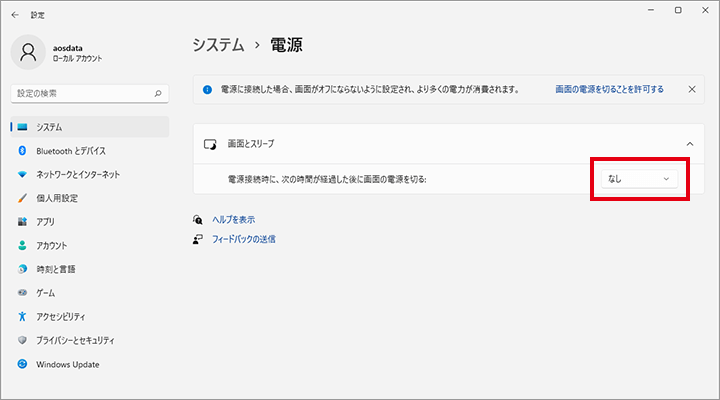Click the info icon in notification banner
The width and height of the screenshot is (720, 400).
coord(207,89)
